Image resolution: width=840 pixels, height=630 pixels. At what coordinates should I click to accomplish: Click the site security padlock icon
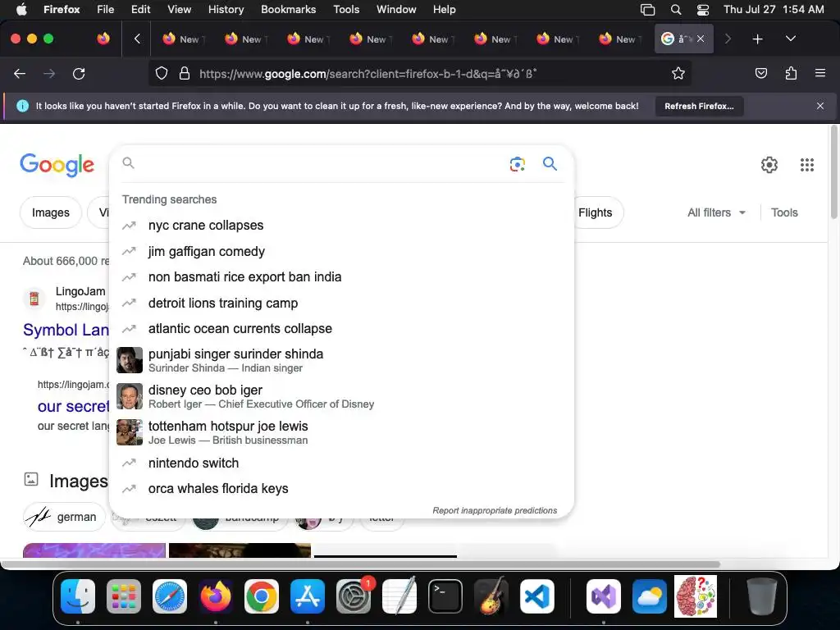click(x=185, y=73)
